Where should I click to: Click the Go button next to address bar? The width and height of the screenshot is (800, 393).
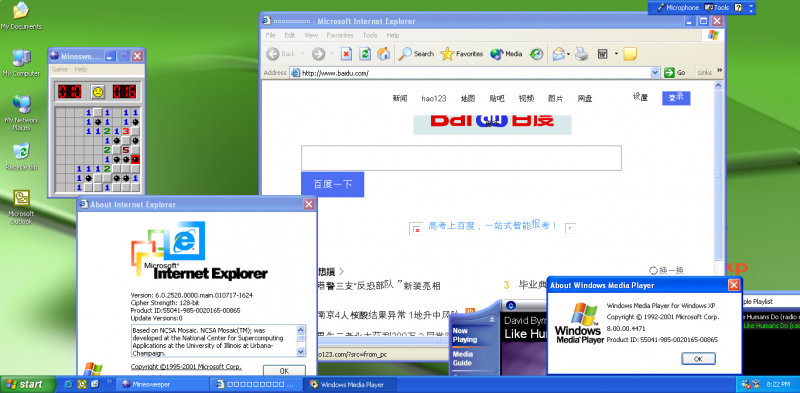(x=675, y=73)
